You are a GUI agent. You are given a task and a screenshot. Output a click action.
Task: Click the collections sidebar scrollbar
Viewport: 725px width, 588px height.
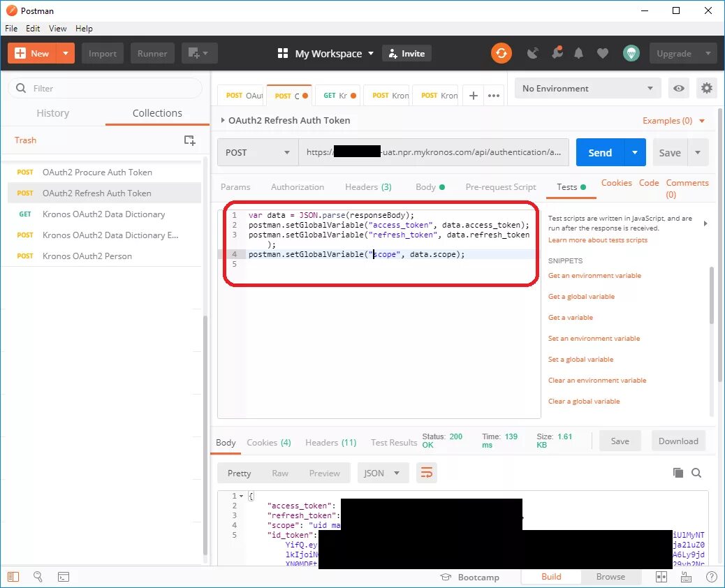tap(205, 434)
